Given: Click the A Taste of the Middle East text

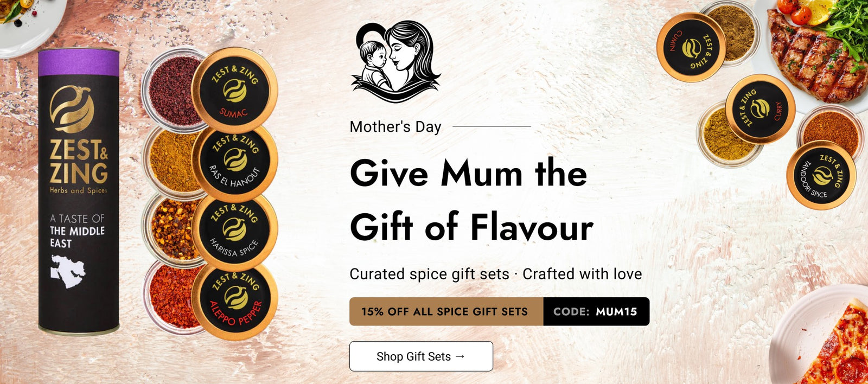Looking at the screenshot, I should point(77,231).
